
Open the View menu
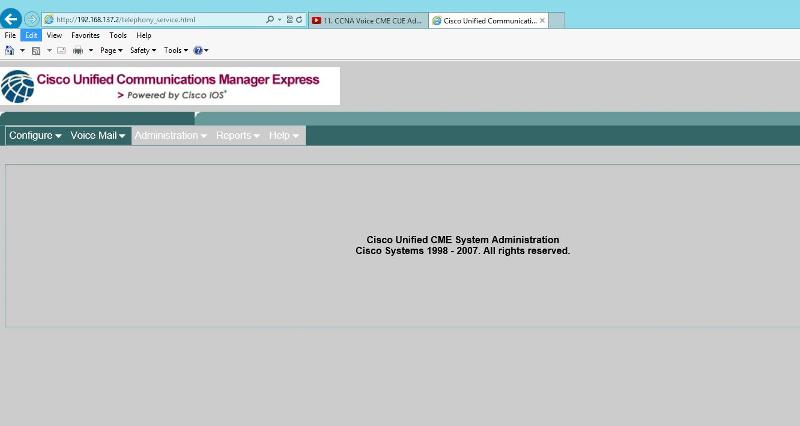tap(54, 35)
